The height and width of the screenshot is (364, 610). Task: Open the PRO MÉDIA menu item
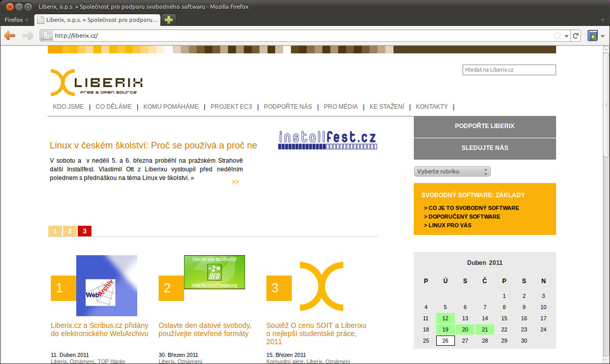pos(341,107)
